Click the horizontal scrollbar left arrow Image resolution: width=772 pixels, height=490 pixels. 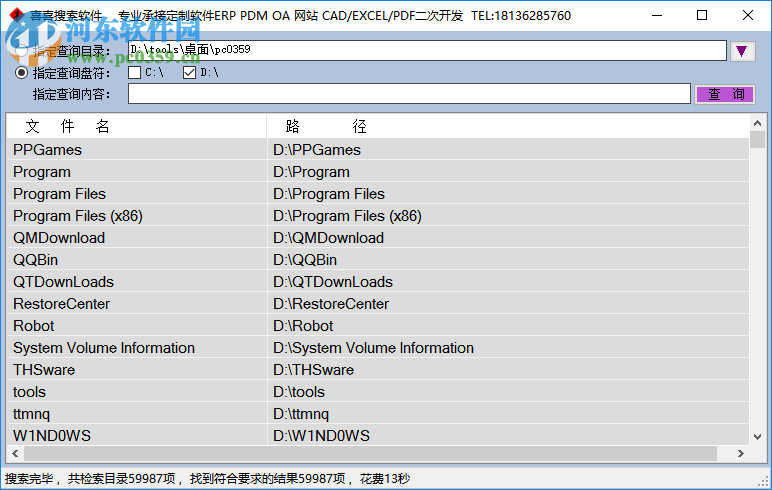pos(15,453)
